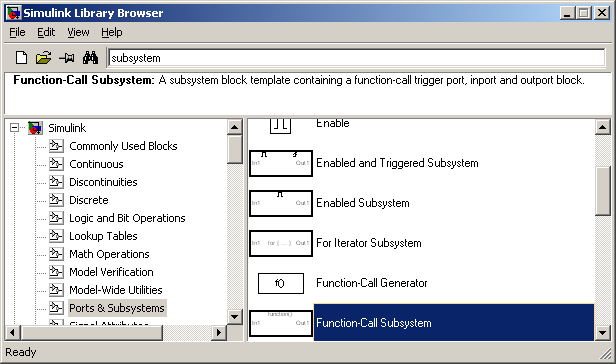616x364 pixels.
Task: Select Continuous library label in tree
Action: [x=96, y=164]
